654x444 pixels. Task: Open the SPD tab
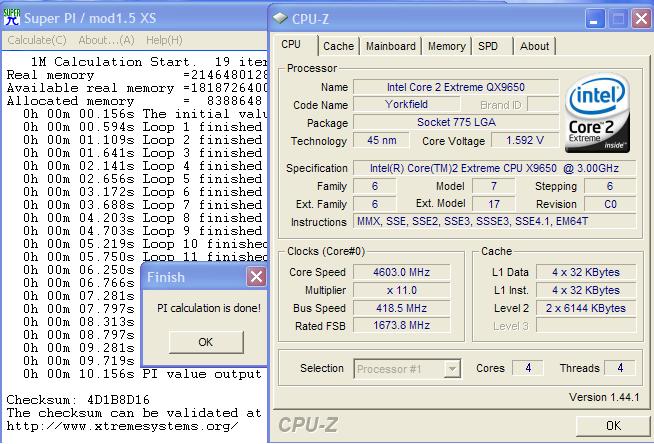[x=488, y=46]
